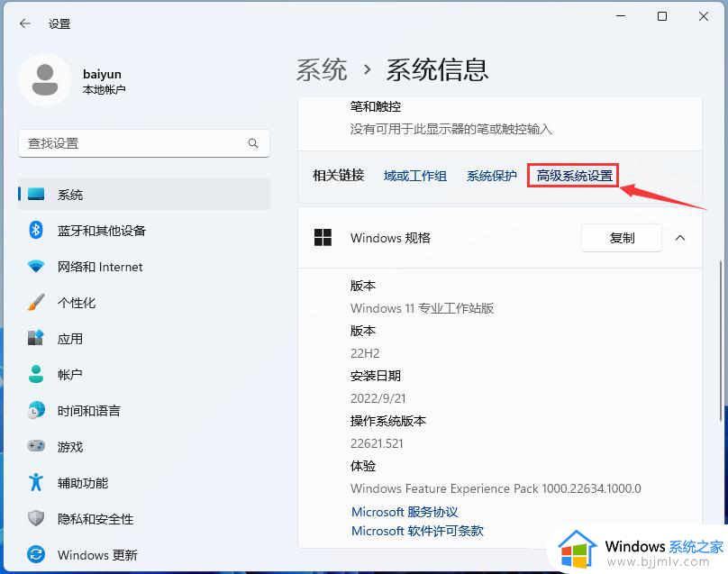Viewport: 728px width, 574px height.
Task: Open 隐私和安全性 settings
Action: pyautogui.click(x=144, y=518)
